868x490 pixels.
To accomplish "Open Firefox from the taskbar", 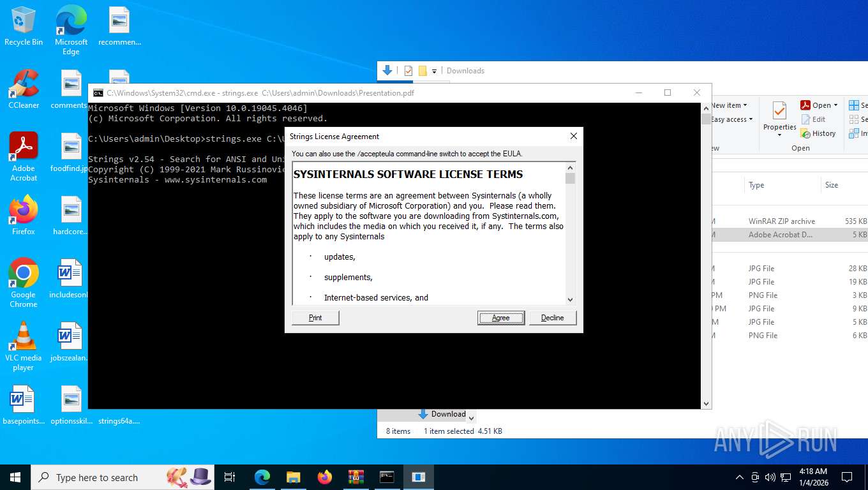I will tap(325, 477).
